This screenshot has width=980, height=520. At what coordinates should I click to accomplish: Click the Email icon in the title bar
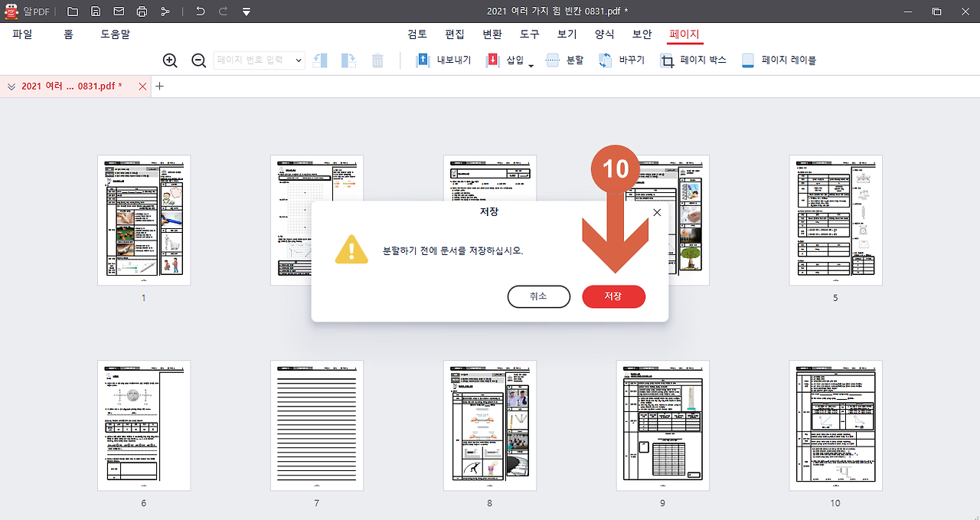[x=119, y=11]
